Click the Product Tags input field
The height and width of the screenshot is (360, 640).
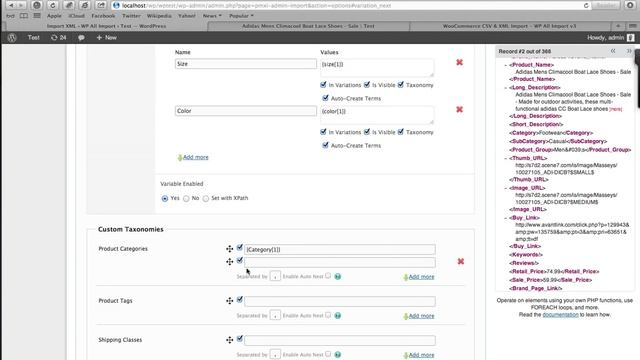340,302
